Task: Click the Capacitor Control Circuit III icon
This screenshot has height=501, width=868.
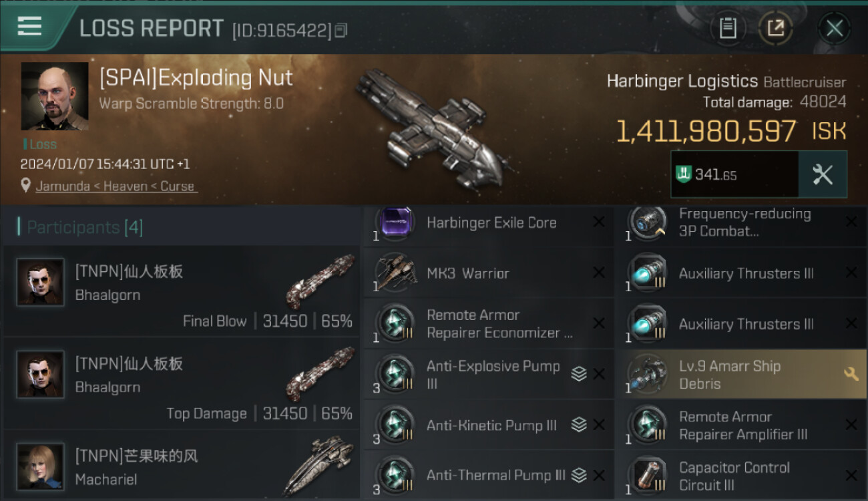Action: pos(646,476)
